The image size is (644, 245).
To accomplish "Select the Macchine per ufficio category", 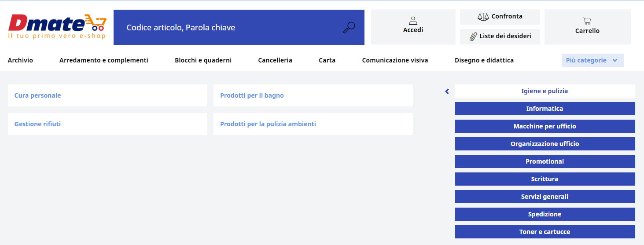I will click(545, 126).
